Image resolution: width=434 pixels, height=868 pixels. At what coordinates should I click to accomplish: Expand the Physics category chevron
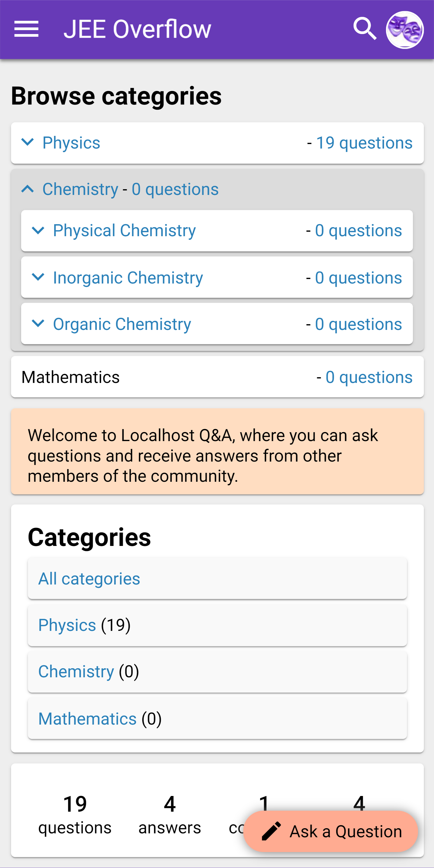[x=28, y=143]
